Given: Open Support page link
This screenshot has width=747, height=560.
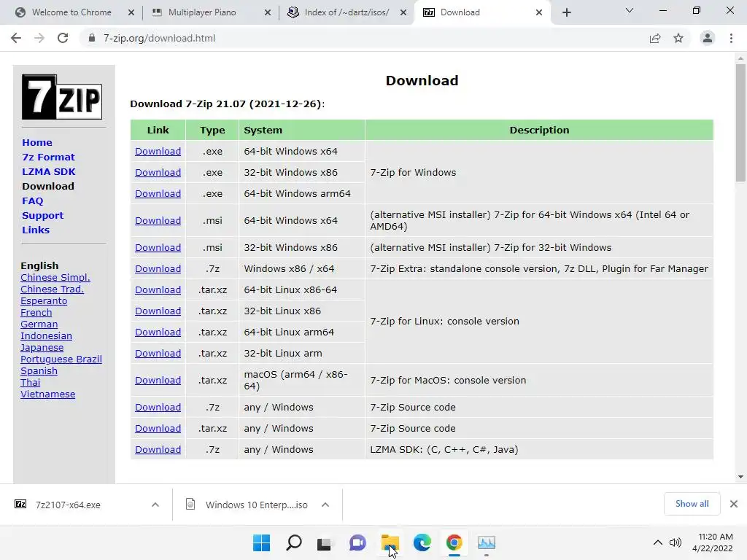Looking at the screenshot, I should (x=42, y=215).
